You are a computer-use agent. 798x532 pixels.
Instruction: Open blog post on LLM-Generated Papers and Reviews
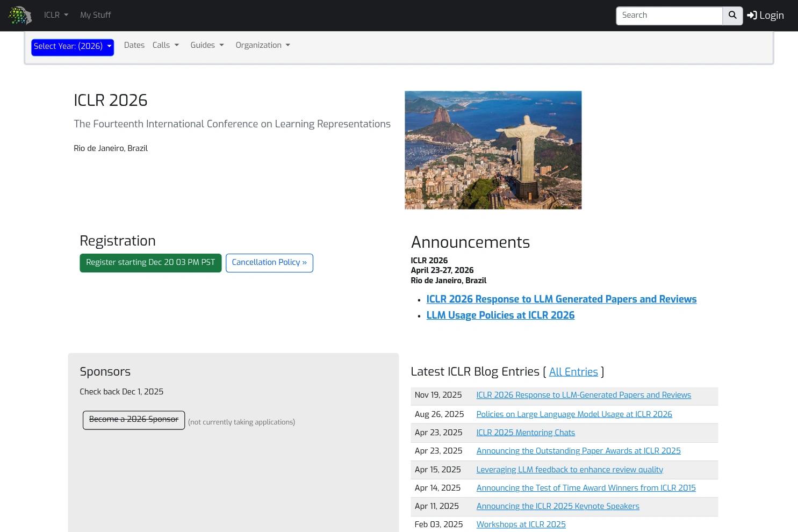(x=584, y=396)
